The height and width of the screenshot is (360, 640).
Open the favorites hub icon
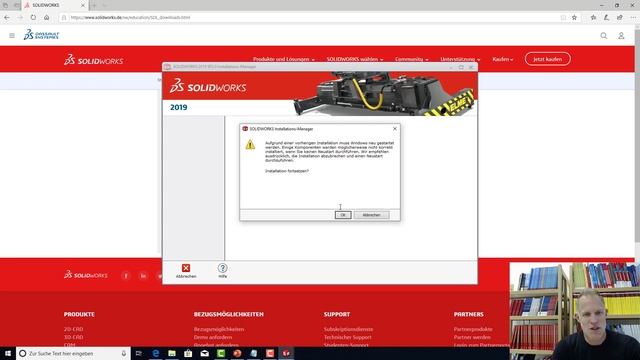(x=593, y=18)
